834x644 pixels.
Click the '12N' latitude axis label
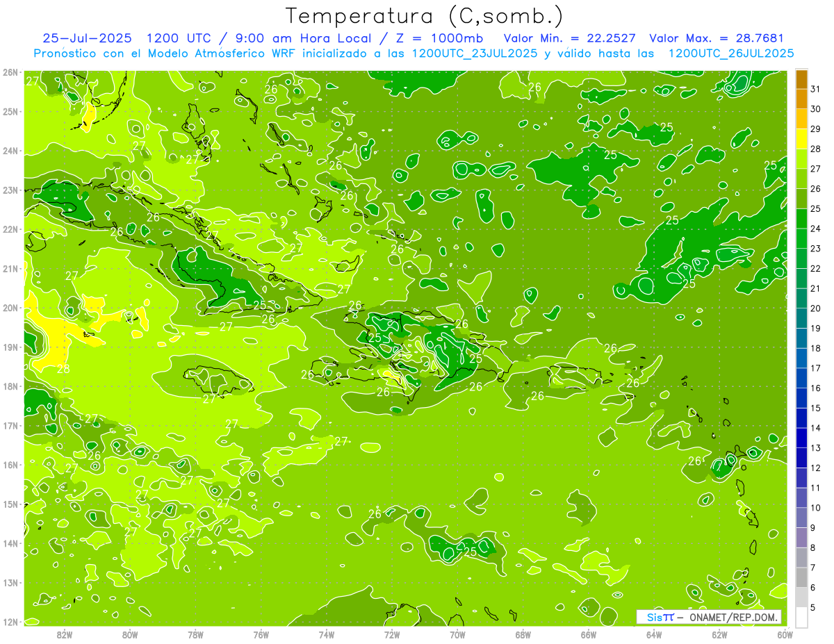click(10, 622)
